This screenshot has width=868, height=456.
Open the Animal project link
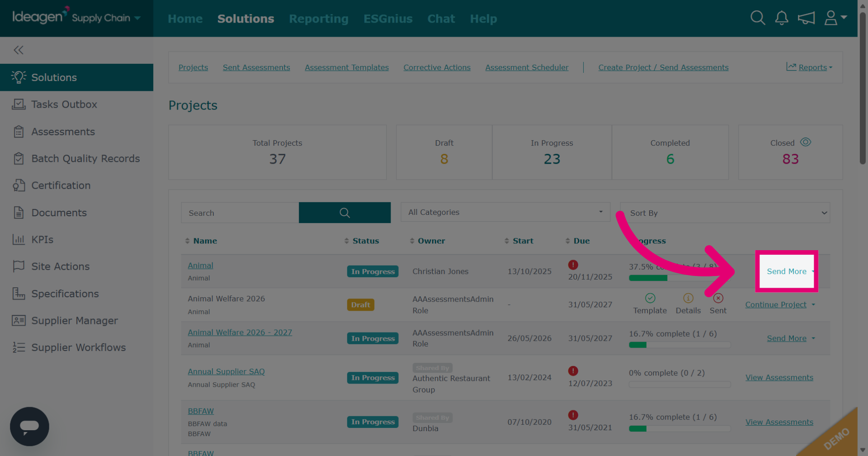point(200,265)
